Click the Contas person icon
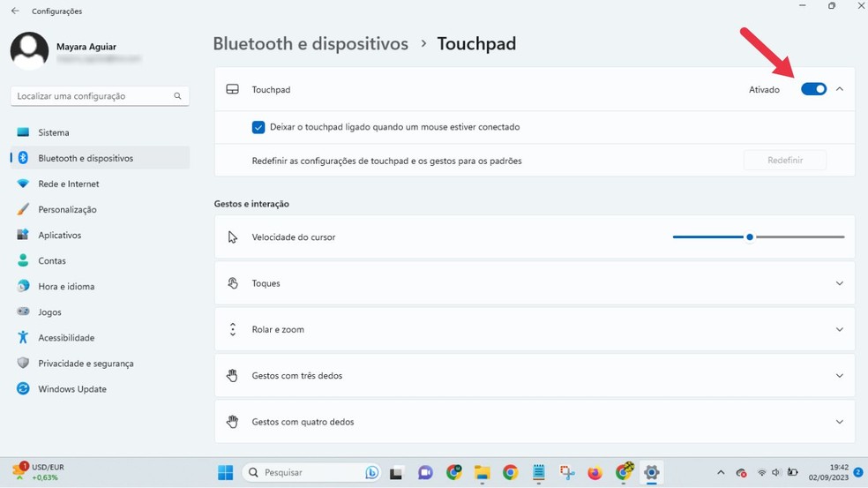This screenshot has height=488, width=868. coord(23,260)
